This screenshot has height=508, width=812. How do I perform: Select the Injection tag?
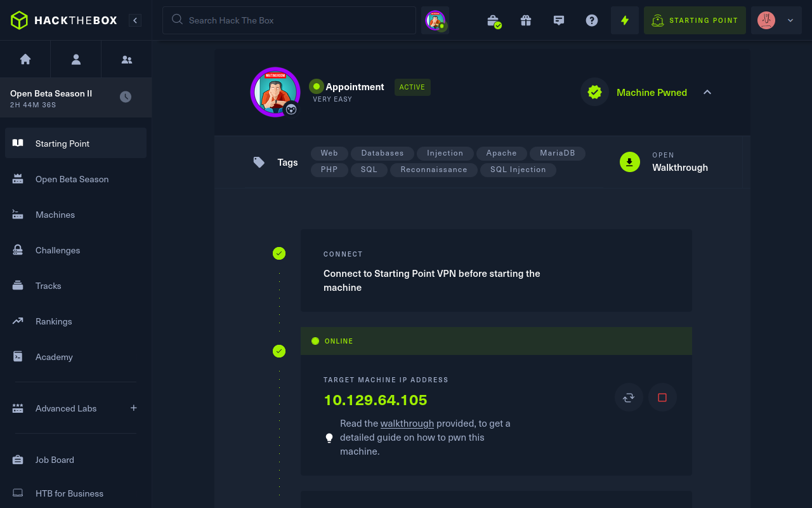(x=445, y=153)
